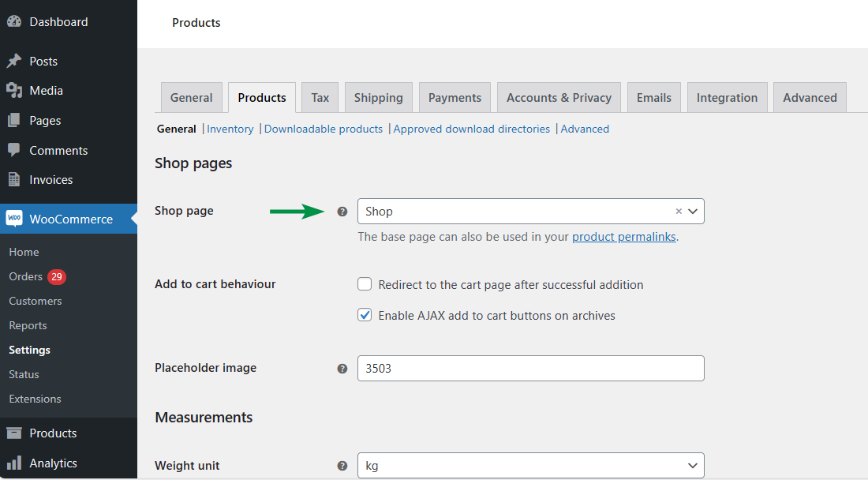
Task: Click the Analytics bar chart icon
Action: (x=14, y=463)
